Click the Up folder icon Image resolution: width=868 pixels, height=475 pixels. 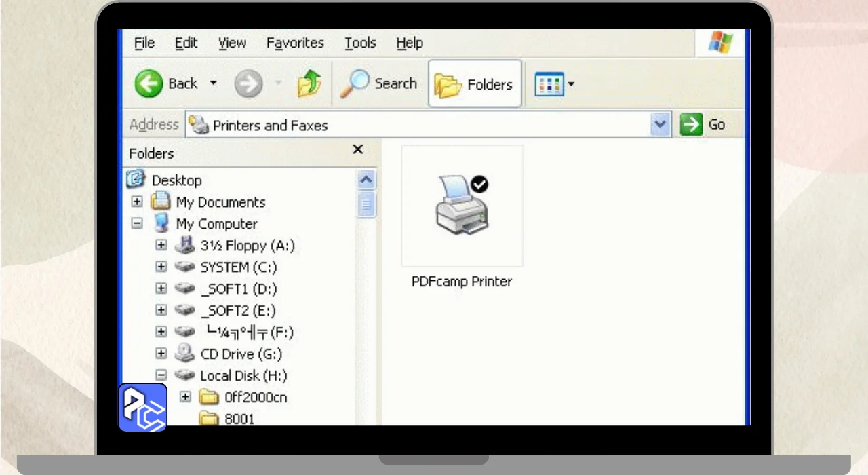[x=309, y=84]
